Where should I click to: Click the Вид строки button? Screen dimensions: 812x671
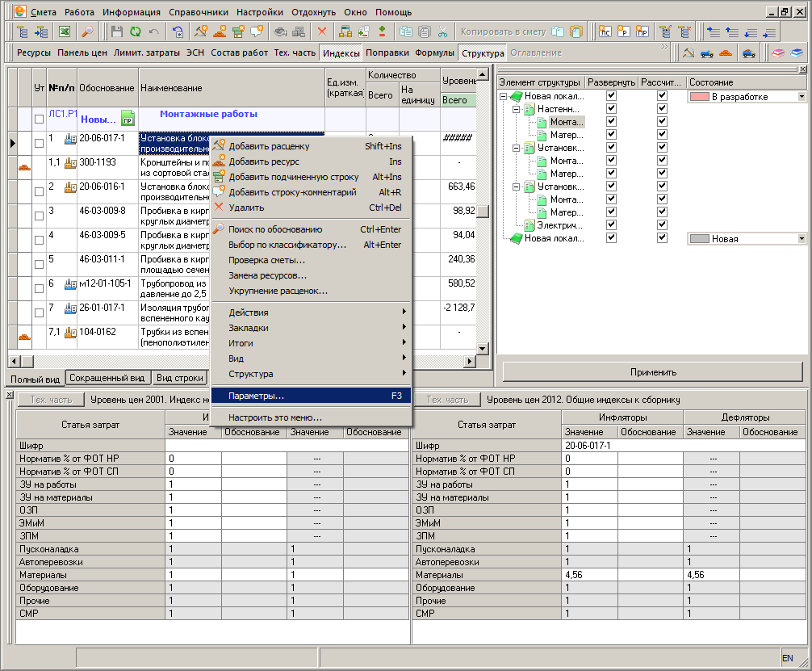click(180, 378)
